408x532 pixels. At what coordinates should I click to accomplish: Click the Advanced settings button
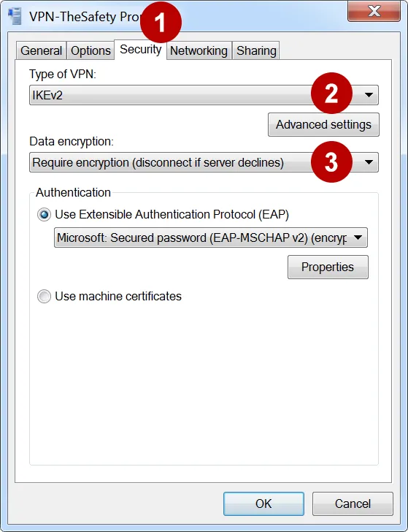pyautogui.click(x=323, y=124)
